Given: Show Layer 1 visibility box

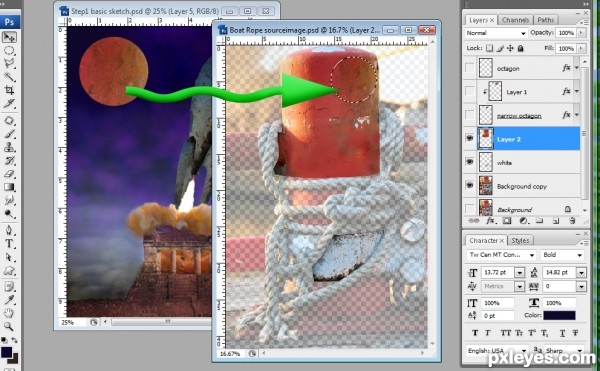Looking at the screenshot, I should [x=470, y=92].
